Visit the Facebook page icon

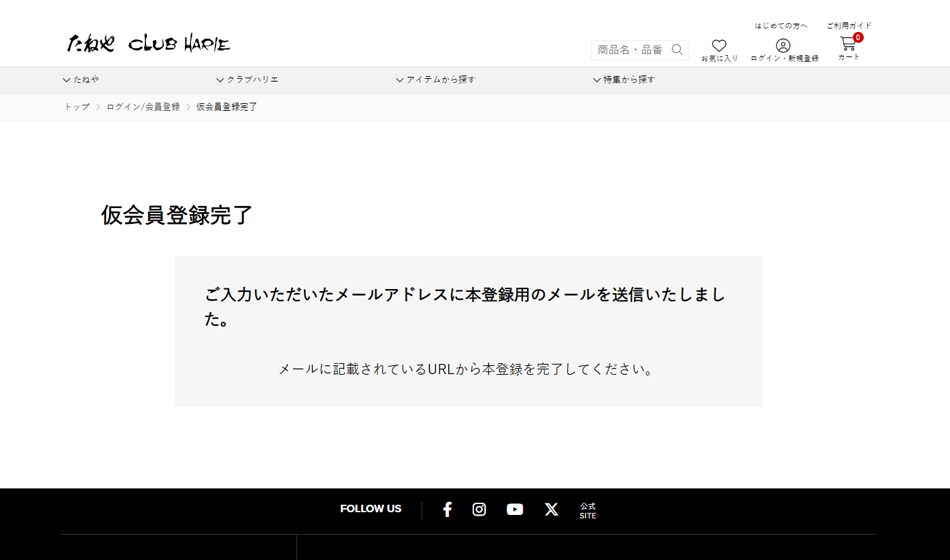click(x=447, y=510)
